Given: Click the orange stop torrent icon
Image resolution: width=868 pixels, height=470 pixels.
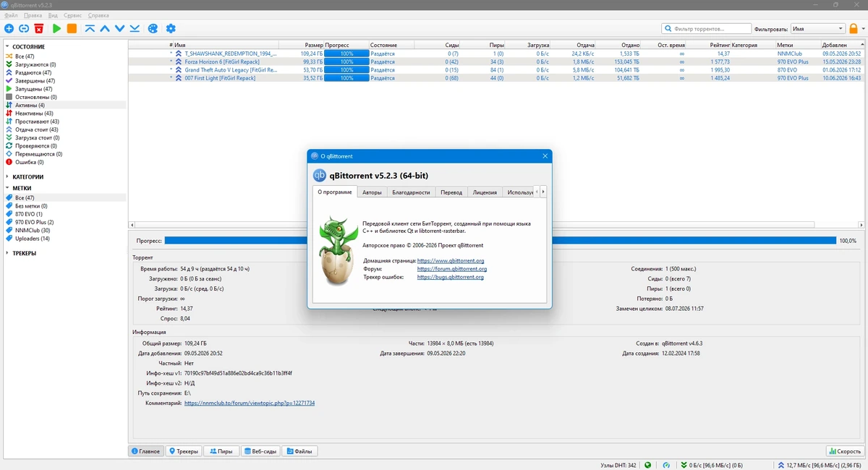Looking at the screenshot, I should pos(72,28).
